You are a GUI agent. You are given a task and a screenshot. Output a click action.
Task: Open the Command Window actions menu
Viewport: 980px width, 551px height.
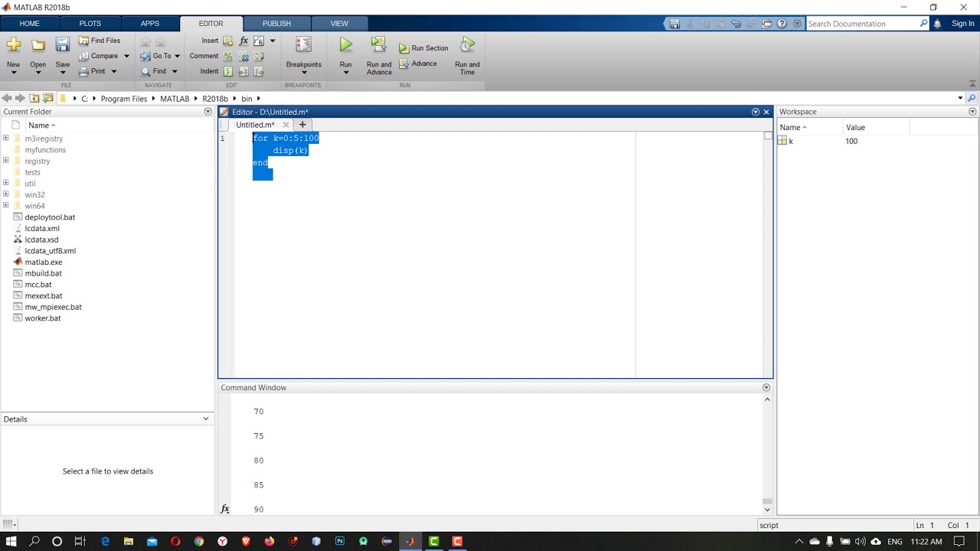point(766,388)
